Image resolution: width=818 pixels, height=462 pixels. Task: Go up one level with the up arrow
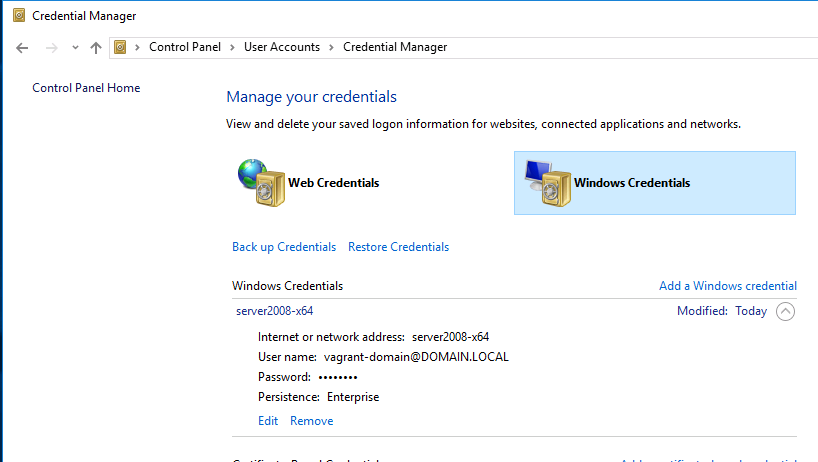point(95,48)
